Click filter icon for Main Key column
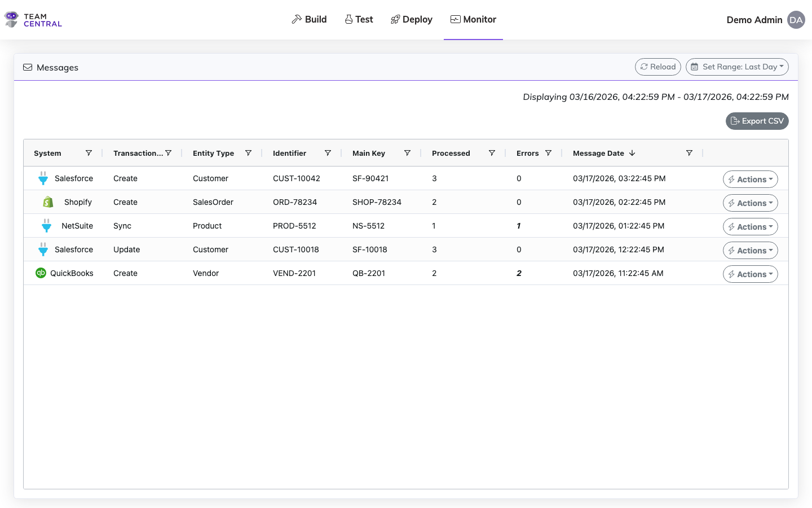Viewport: 812px width, 508px height. [x=407, y=153]
